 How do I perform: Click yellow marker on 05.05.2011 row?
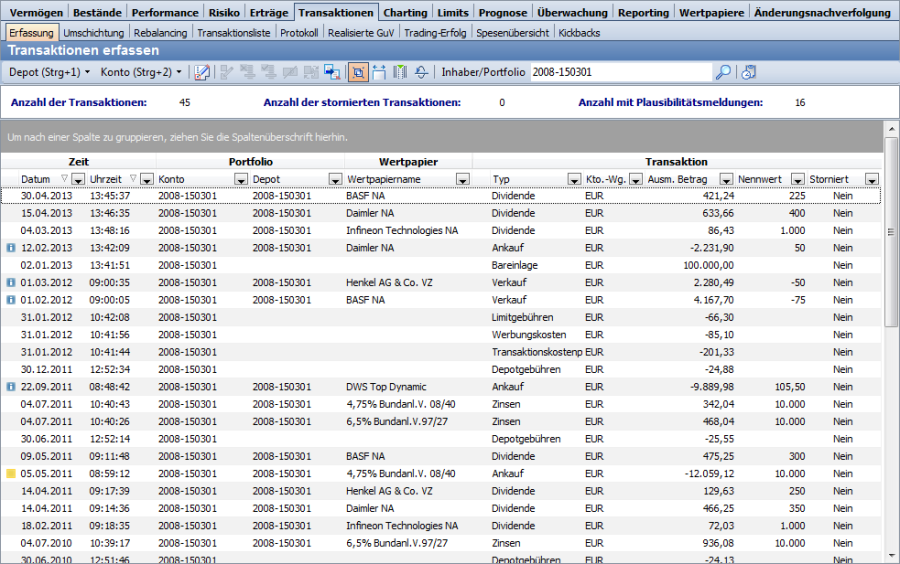[11, 474]
